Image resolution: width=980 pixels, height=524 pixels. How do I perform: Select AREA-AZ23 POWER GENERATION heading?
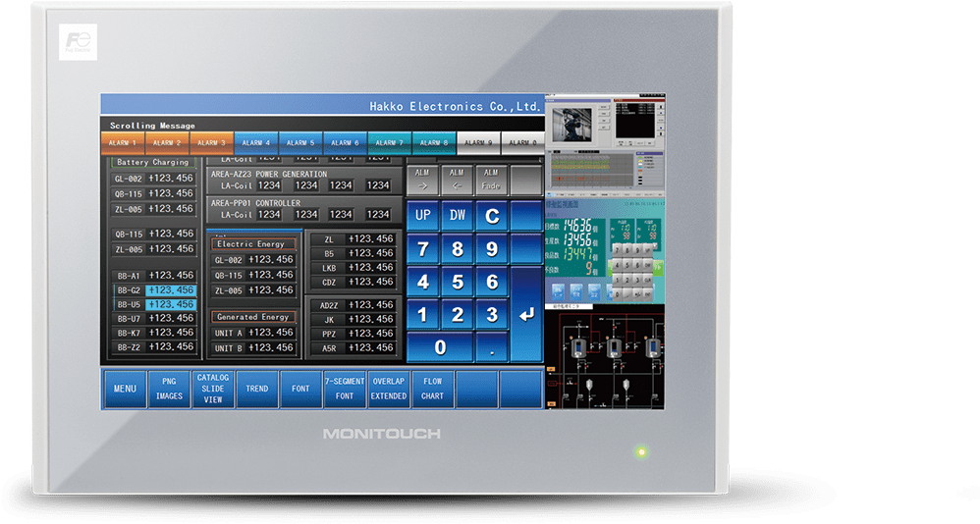click(269, 175)
